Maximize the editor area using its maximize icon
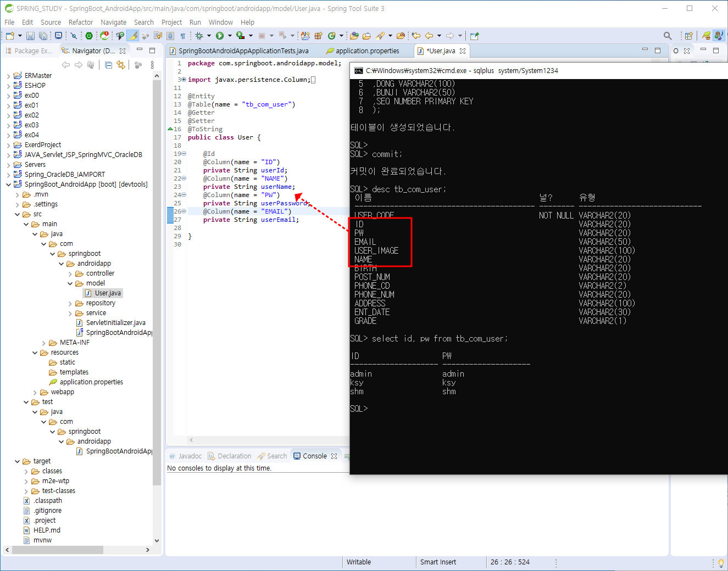Screen dimensions: 728x571 click(x=658, y=50)
